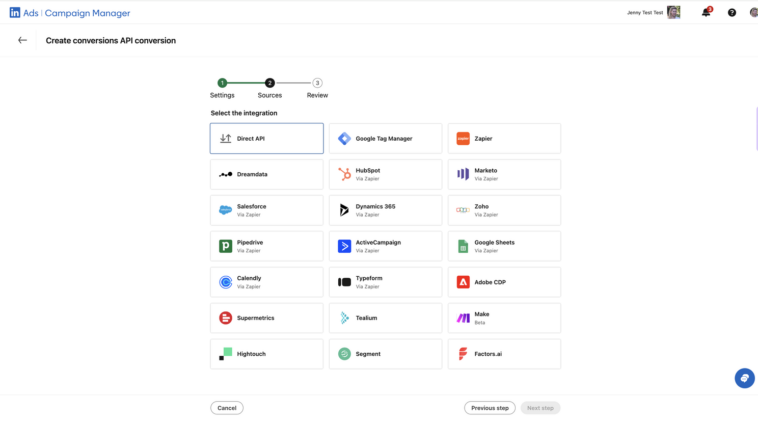
Task: Click the Cancel button
Action: 227,408
